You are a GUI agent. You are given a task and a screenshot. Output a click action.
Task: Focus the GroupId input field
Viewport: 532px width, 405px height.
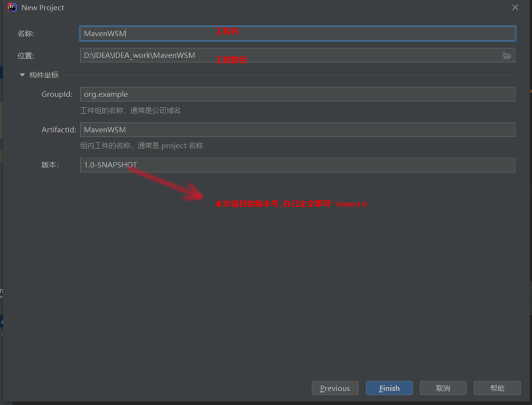[x=298, y=94]
